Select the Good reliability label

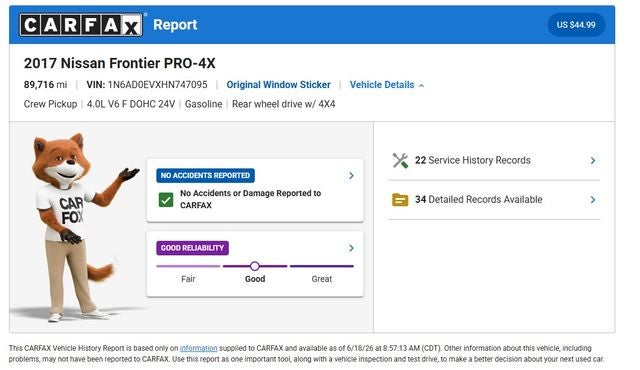pos(255,279)
